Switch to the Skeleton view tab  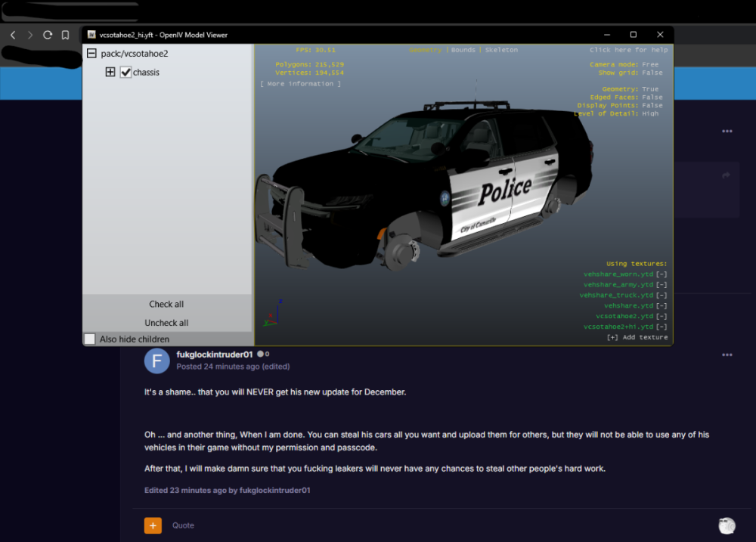500,50
